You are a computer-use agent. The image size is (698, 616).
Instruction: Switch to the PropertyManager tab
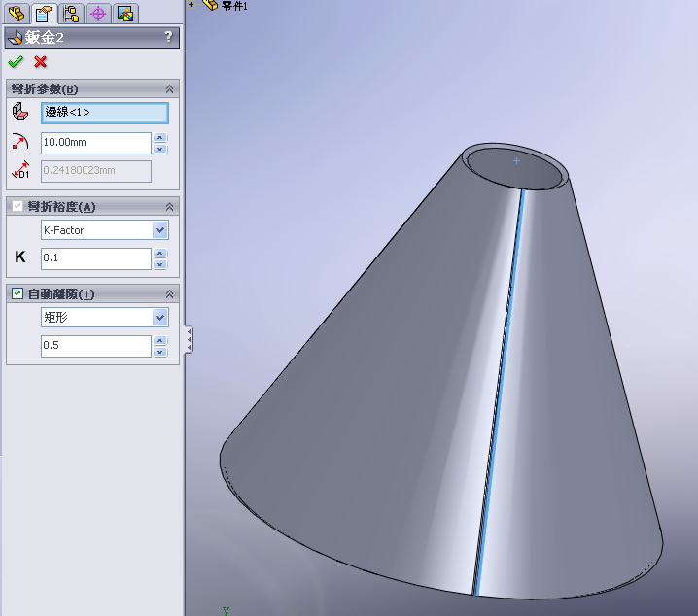click(44, 14)
